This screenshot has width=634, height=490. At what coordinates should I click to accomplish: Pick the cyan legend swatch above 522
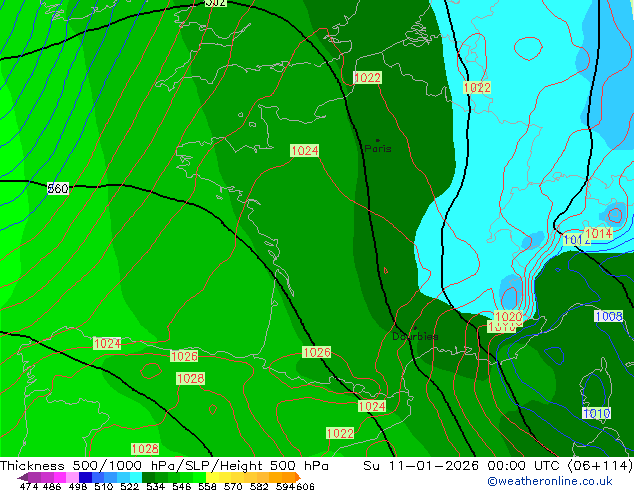[136, 478]
